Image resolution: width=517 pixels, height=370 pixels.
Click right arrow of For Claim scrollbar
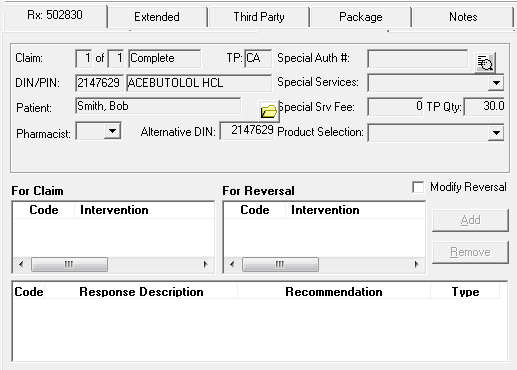(205, 265)
